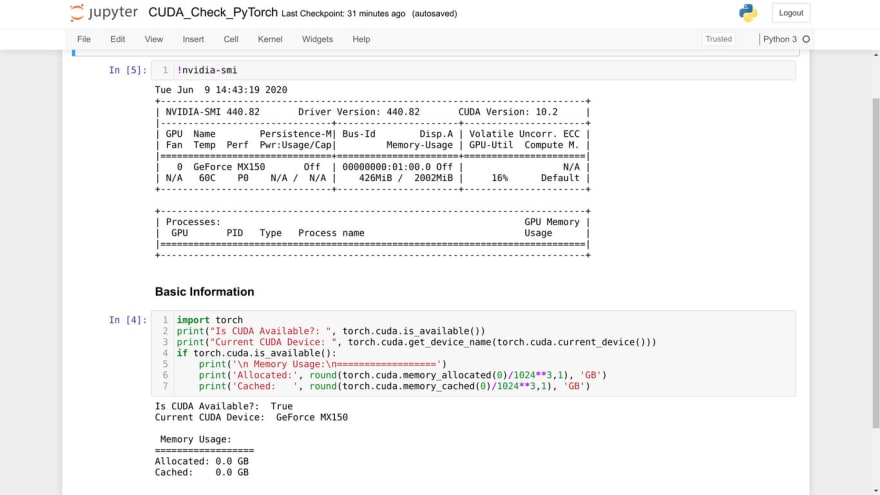Open the Cell menu

click(231, 39)
